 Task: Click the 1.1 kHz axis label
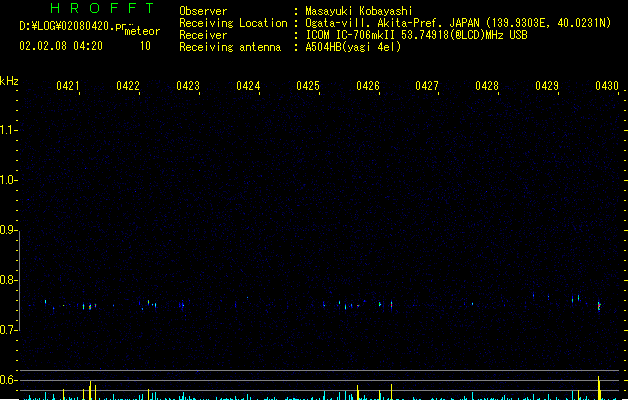coord(7,130)
